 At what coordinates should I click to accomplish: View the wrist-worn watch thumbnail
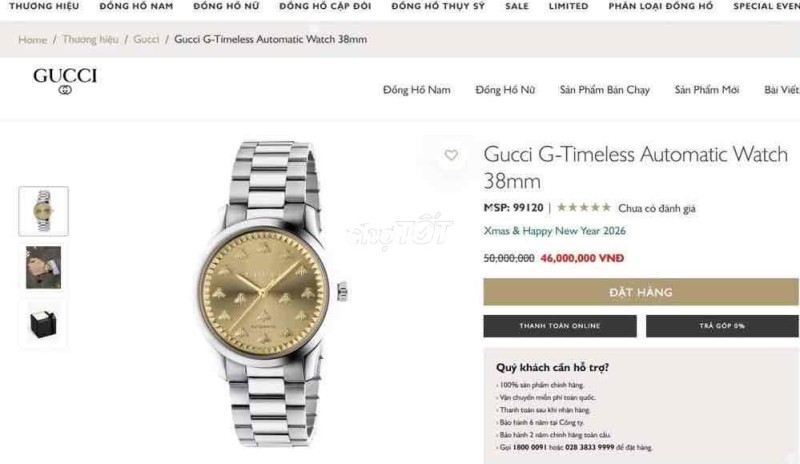point(43,267)
